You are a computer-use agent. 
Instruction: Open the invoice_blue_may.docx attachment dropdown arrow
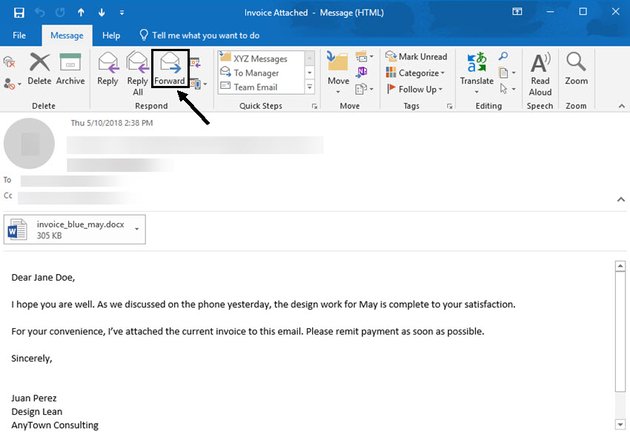[137, 229]
